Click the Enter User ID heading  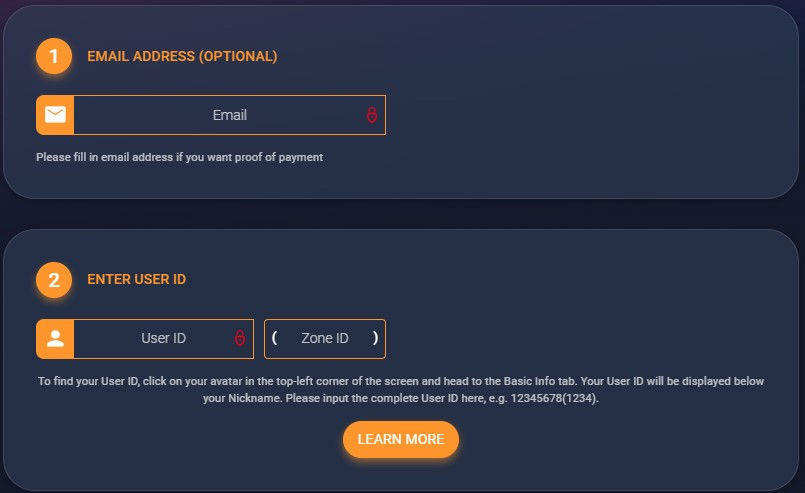136,280
